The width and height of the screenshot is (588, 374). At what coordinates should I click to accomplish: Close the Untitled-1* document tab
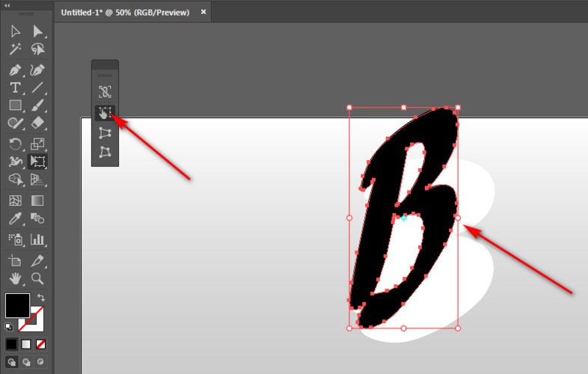coord(203,12)
